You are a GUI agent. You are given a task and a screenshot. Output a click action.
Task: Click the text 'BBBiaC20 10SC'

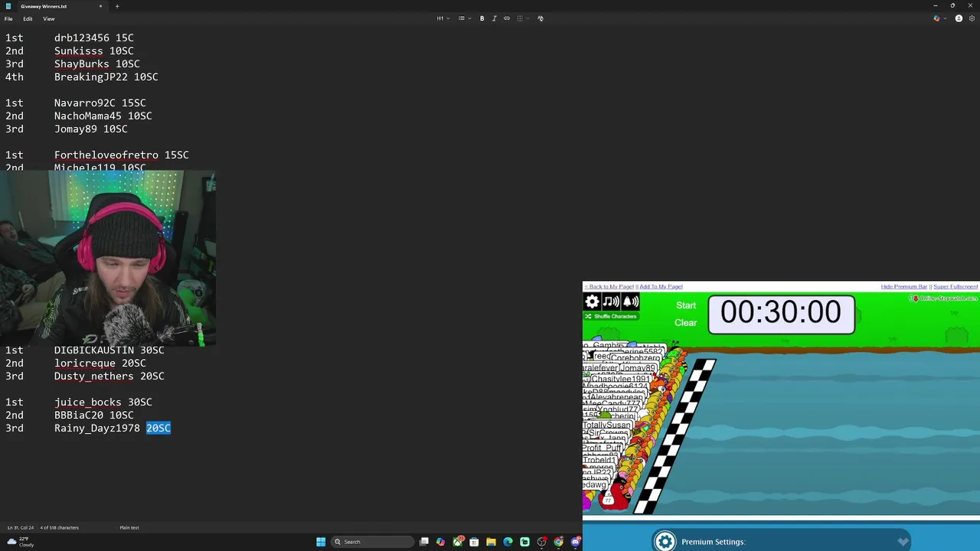(94, 415)
